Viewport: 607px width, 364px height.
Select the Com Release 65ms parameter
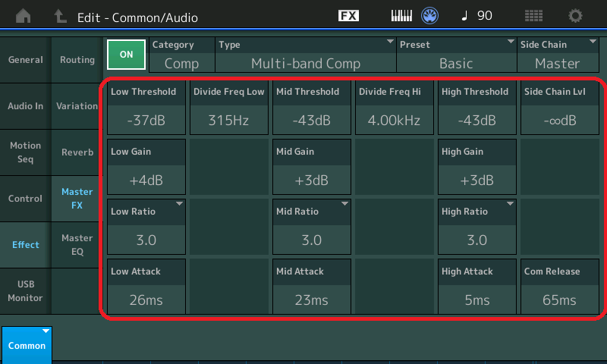(559, 287)
